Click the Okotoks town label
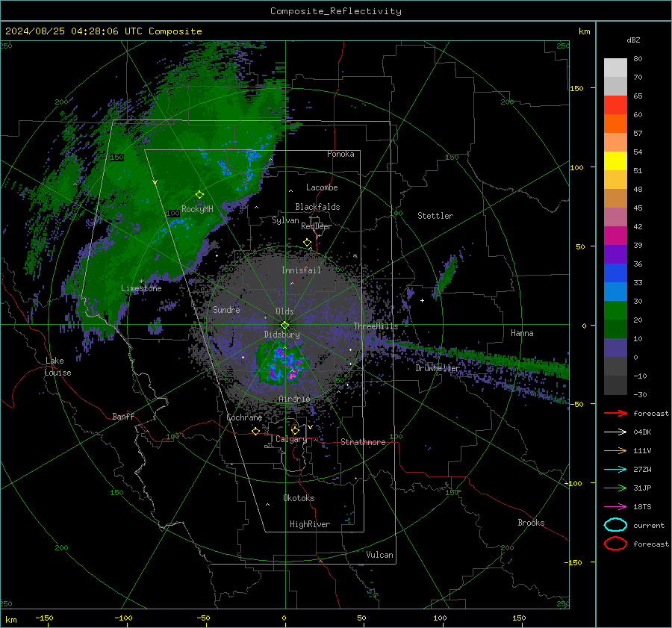This screenshot has width=672, height=628. coord(299,498)
